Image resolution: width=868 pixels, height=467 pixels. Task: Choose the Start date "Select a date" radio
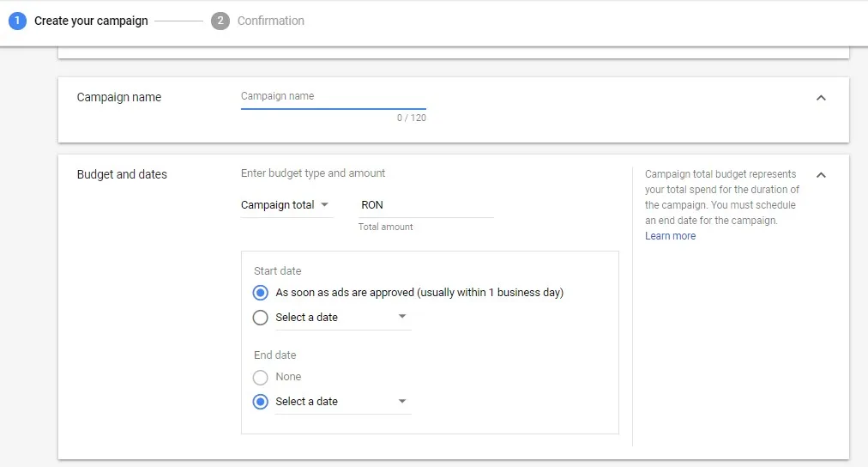pyautogui.click(x=261, y=318)
